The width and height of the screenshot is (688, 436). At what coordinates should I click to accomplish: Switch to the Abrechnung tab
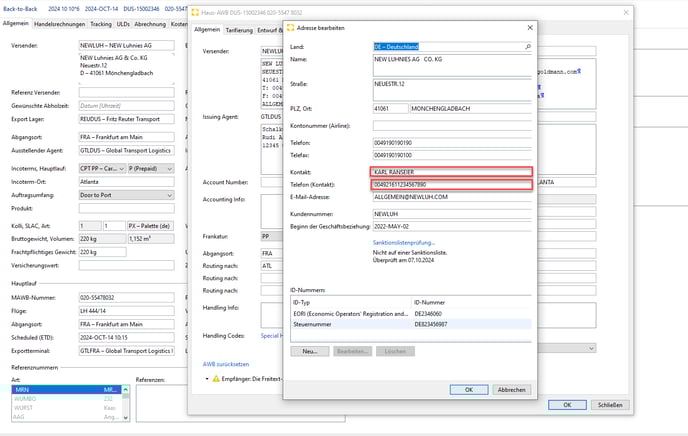pos(150,24)
